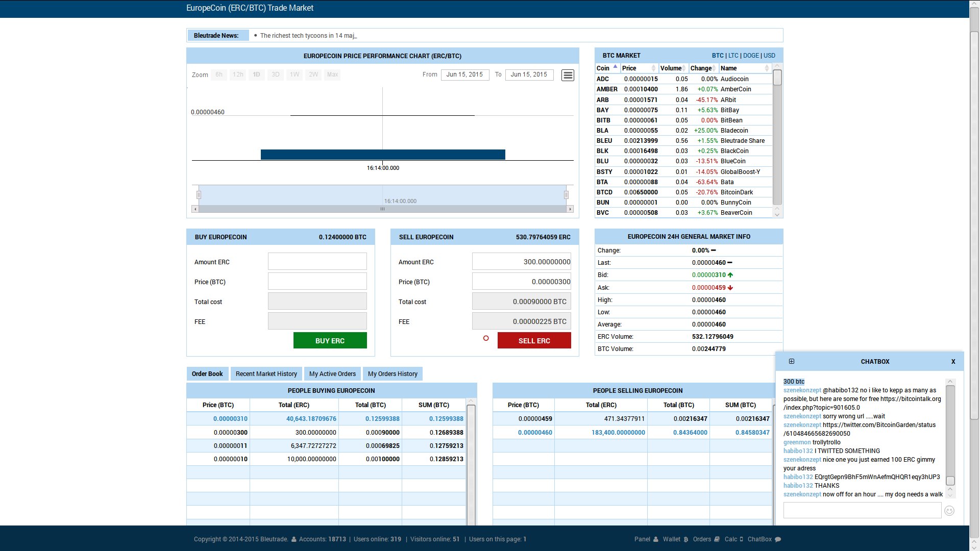980x551 pixels.
Task: Switch market list to USD
Action: pos(769,56)
